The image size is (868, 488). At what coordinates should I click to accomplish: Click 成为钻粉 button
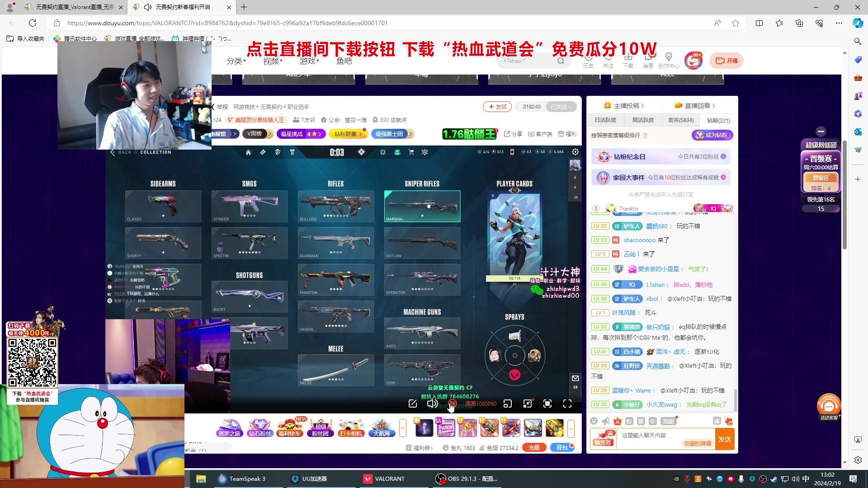coord(712,135)
